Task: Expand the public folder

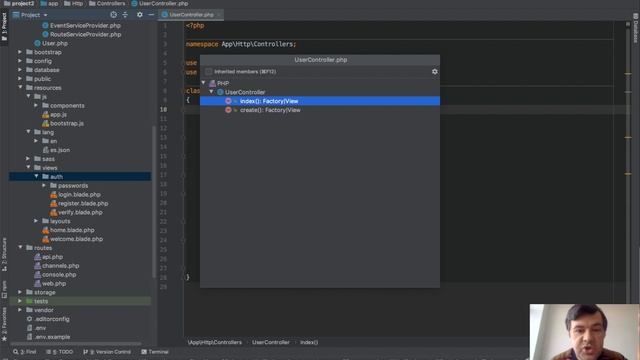Action: (20, 78)
